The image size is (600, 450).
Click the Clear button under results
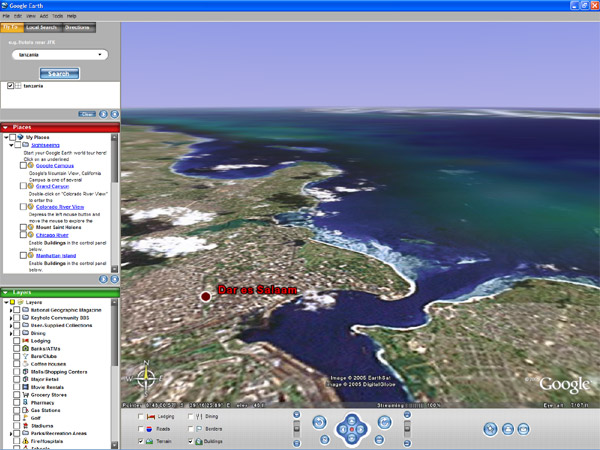87,114
